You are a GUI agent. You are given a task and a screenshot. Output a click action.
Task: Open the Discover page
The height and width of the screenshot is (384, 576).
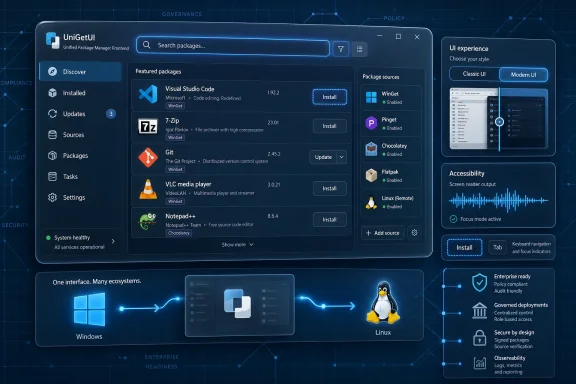[80, 72]
